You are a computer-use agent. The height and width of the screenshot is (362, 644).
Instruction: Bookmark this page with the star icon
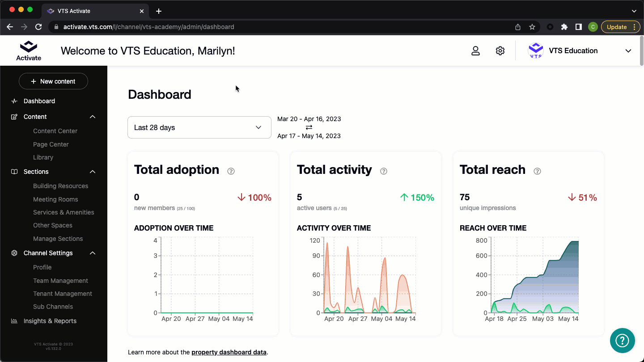(532, 27)
